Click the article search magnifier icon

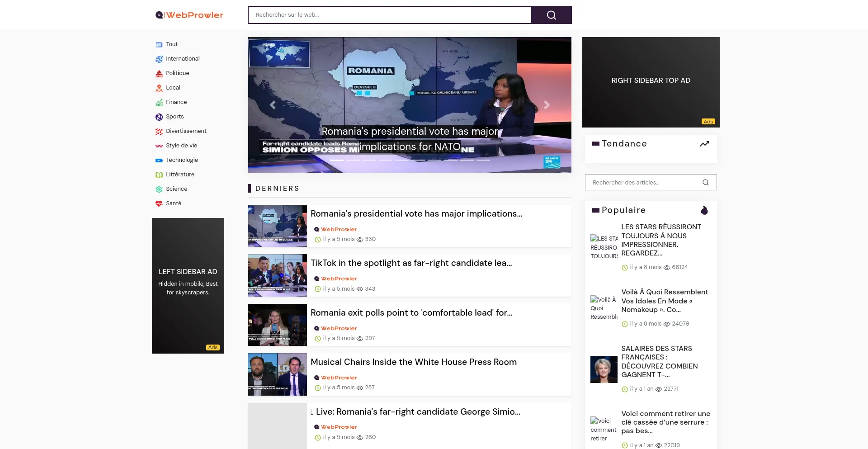[x=706, y=182]
